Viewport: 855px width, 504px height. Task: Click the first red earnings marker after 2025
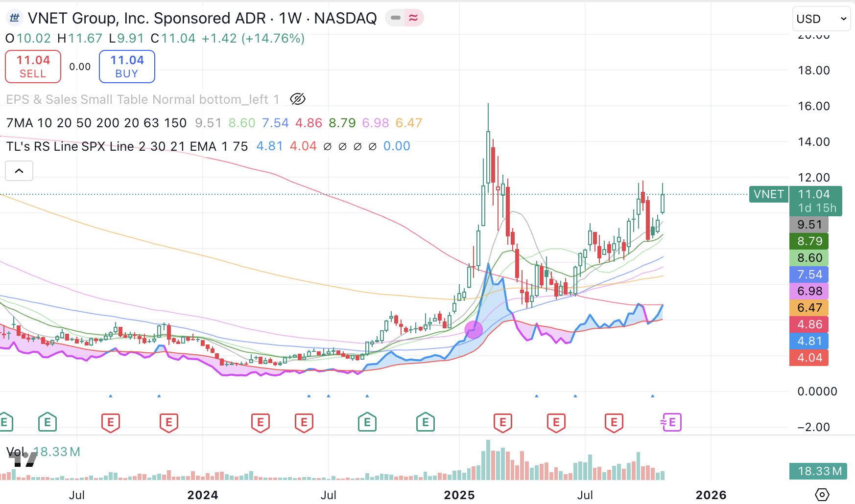pos(503,422)
